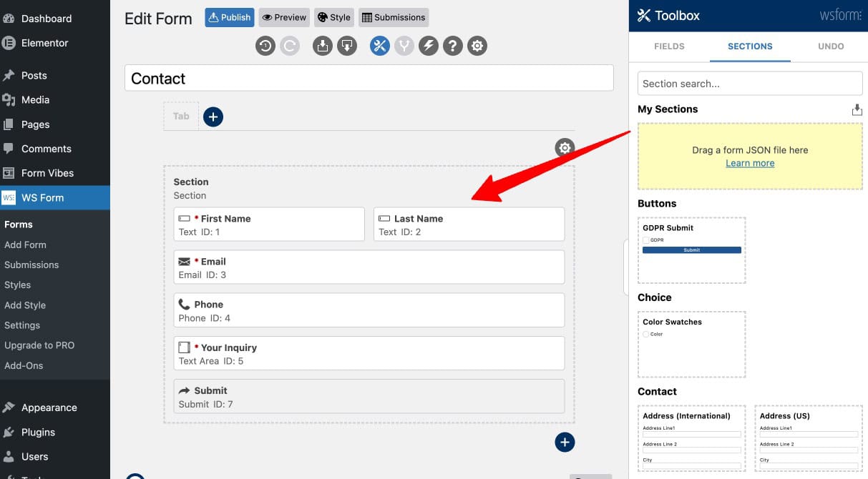The image size is (868, 479).
Task: Click the Last Name text field icon
Action: point(384,219)
